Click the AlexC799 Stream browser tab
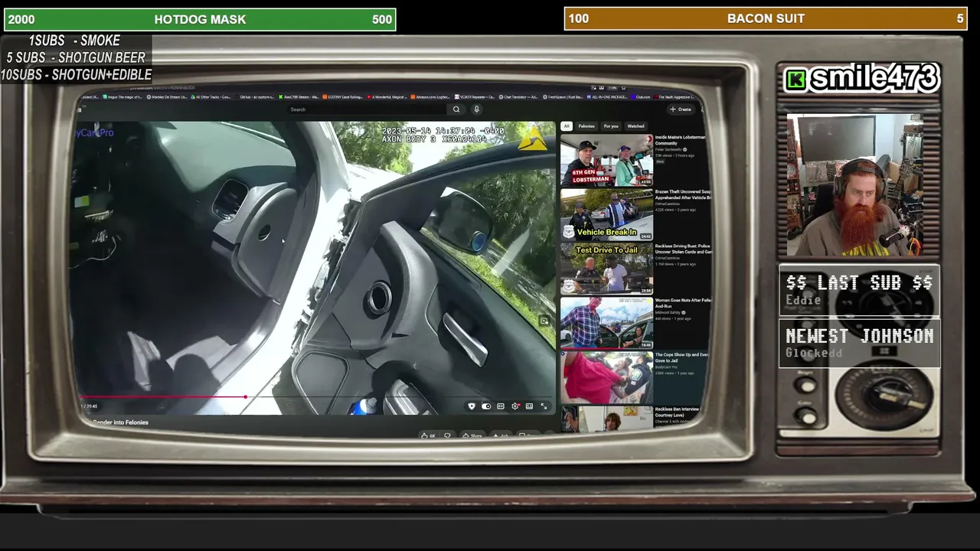 [x=299, y=97]
